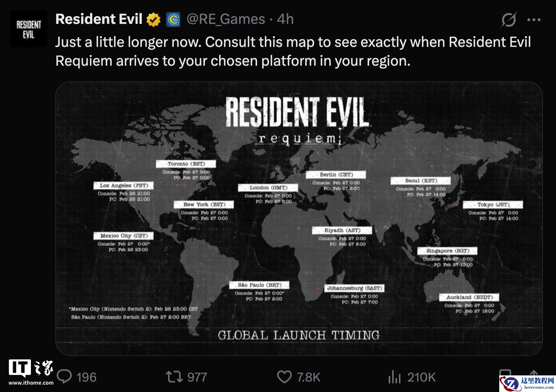Click the reply speech bubble icon
The image size is (556, 392).
pyautogui.click(x=64, y=377)
